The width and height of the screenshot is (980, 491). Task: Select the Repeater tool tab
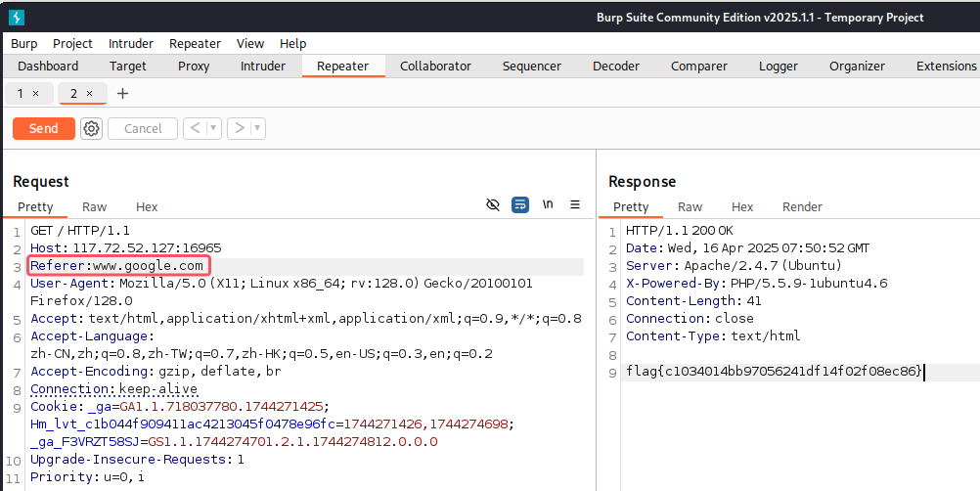(x=342, y=67)
